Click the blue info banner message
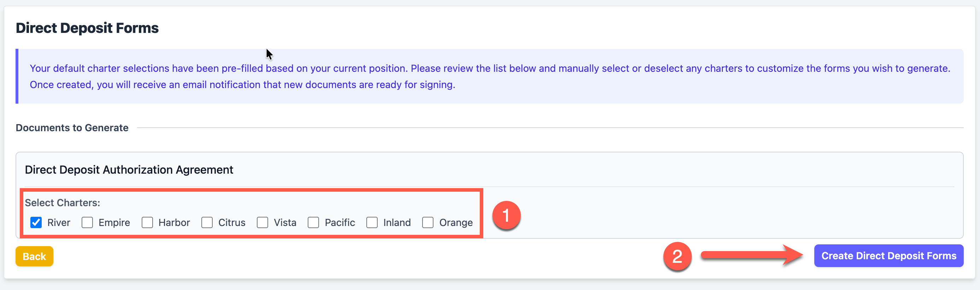Image resolution: width=980 pixels, height=290 pixels. [x=490, y=76]
